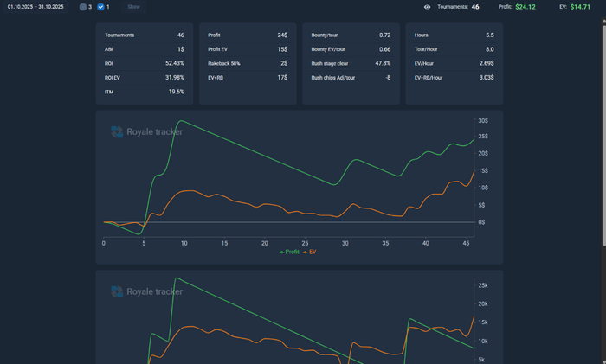The width and height of the screenshot is (606, 364).
Task: Click the scrollbar up arrow
Action: 603,22
